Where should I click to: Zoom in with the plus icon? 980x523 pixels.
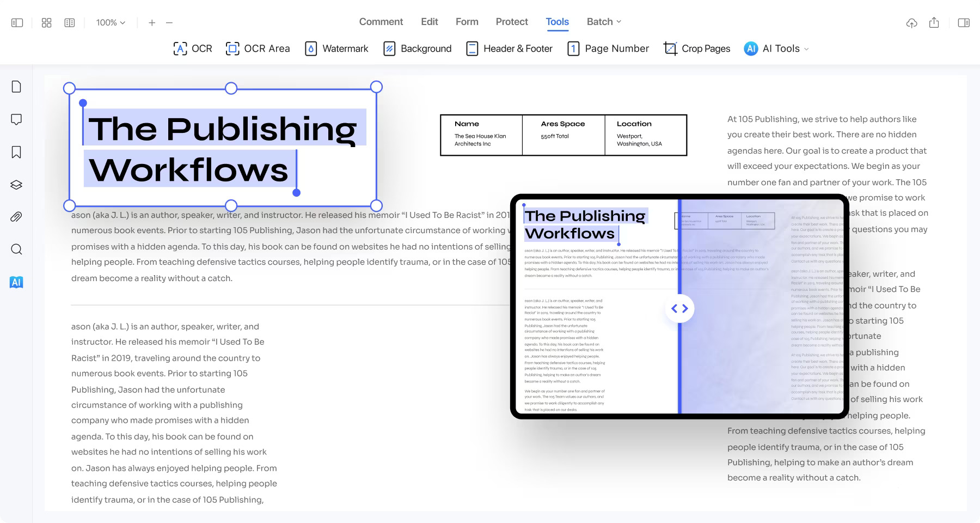coord(152,23)
